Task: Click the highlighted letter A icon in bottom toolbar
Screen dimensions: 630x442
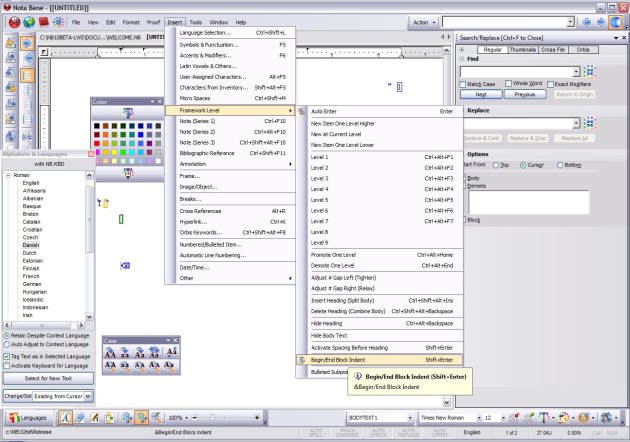Action: [x=65, y=418]
